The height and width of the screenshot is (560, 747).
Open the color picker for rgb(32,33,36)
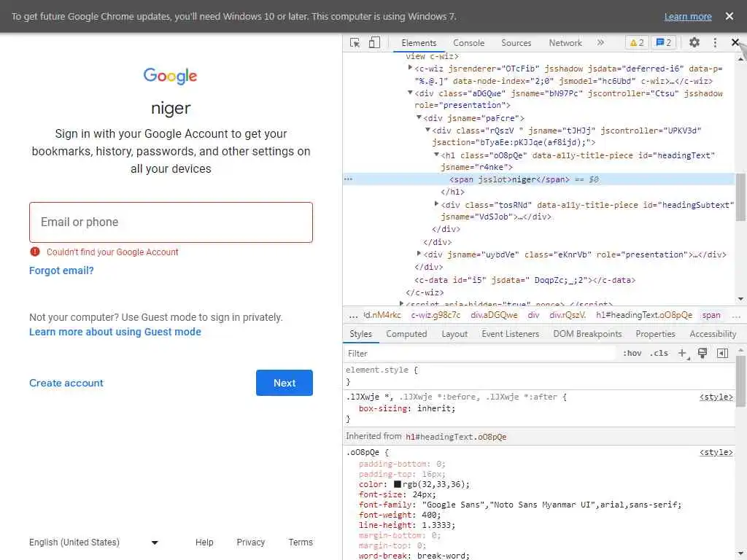click(398, 484)
